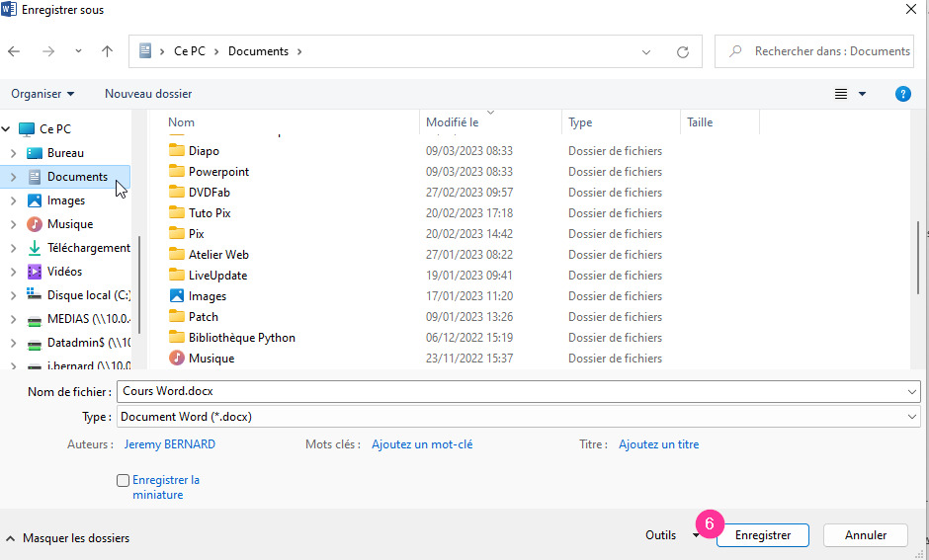Open the Type file format dropdown
This screenshot has height=560, width=929.
tap(519, 417)
